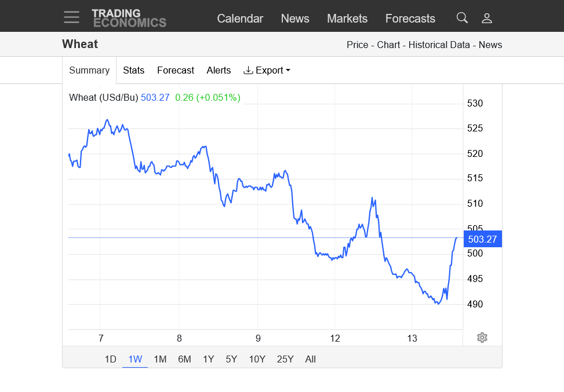Open News in the top navigation
The height and width of the screenshot is (392, 564).
(295, 19)
